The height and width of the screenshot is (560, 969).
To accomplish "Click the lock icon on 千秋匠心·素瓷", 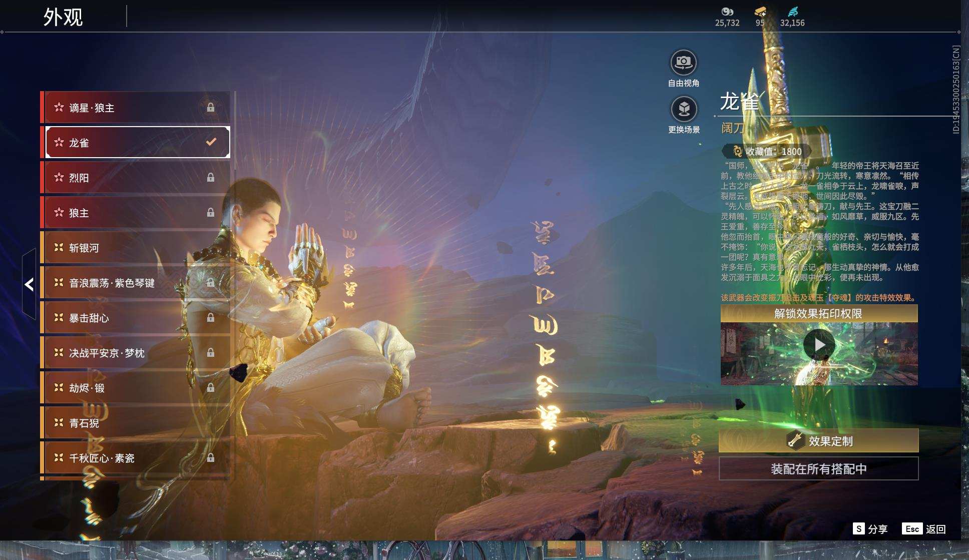I will click(211, 458).
